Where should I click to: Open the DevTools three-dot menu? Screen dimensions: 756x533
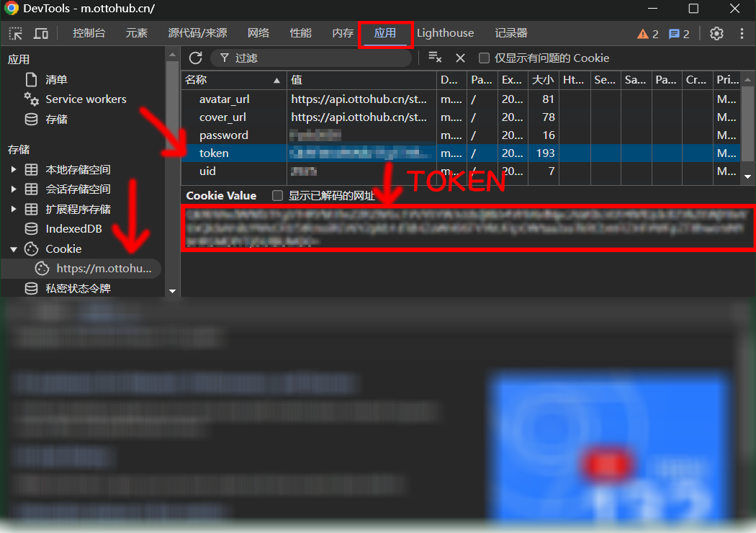pos(742,33)
